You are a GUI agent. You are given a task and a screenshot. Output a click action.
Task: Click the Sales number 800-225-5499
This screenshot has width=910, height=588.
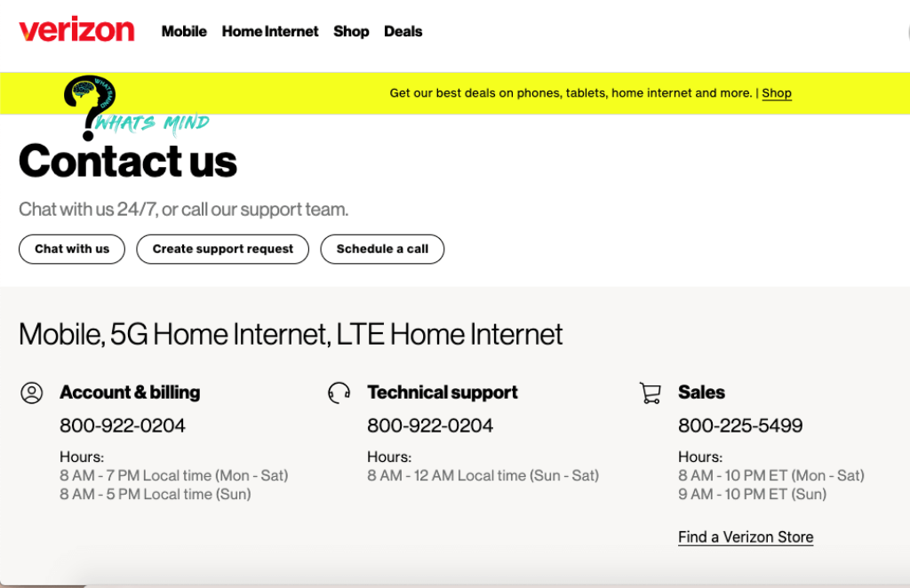click(740, 425)
